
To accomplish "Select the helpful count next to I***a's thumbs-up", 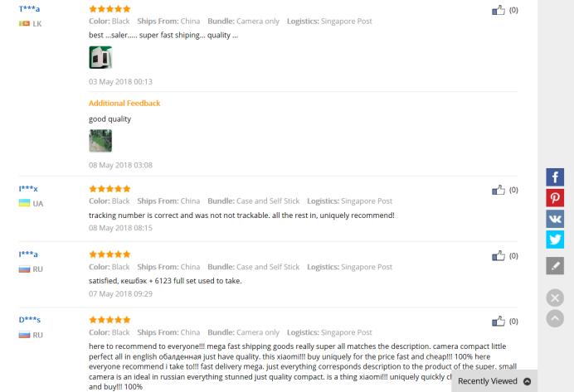I will pos(513,255).
